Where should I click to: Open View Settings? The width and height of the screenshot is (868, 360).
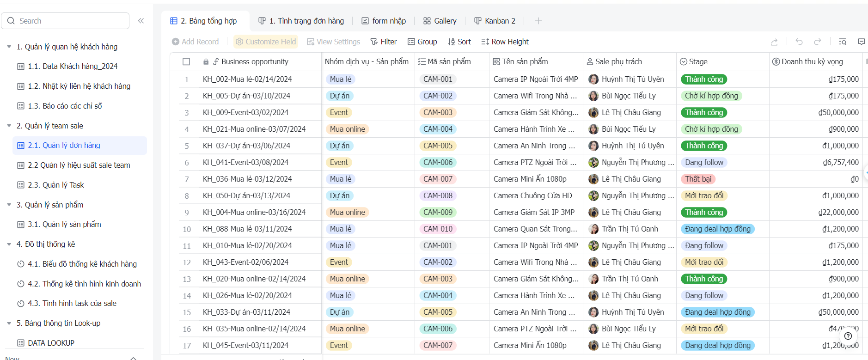(334, 42)
